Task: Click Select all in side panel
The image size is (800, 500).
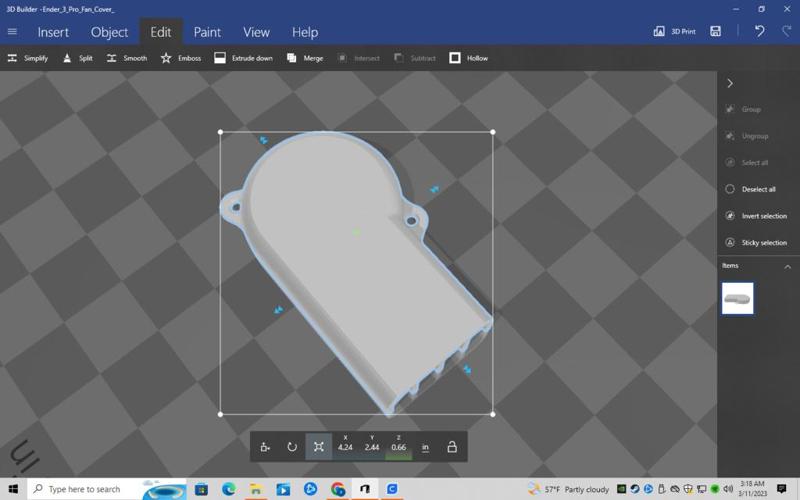Action: [x=747, y=163]
